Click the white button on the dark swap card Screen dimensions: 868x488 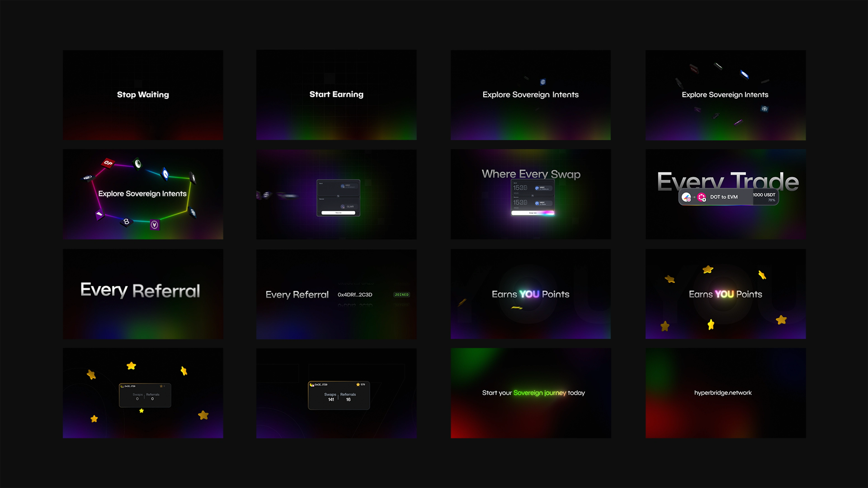pyautogui.click(x=338, y=213)
